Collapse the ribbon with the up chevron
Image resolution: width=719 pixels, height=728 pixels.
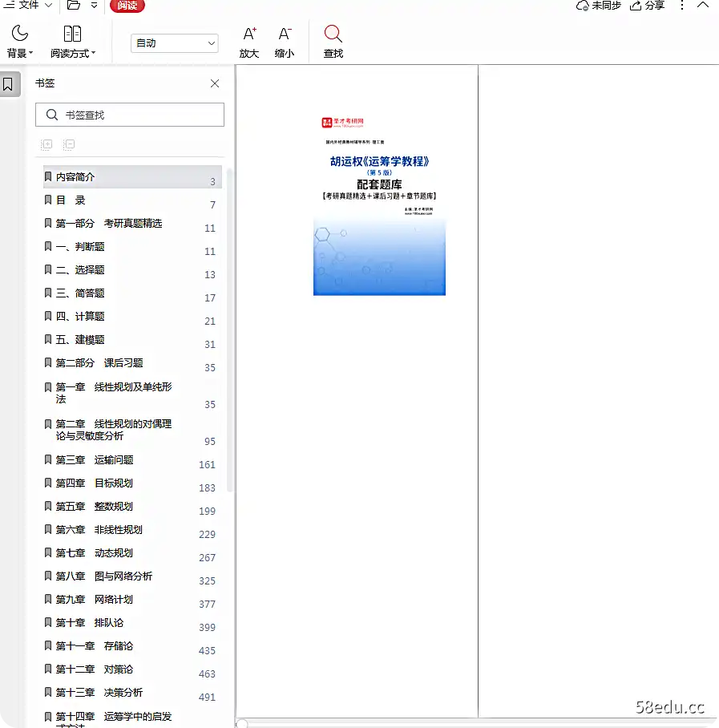coord(703,5)
